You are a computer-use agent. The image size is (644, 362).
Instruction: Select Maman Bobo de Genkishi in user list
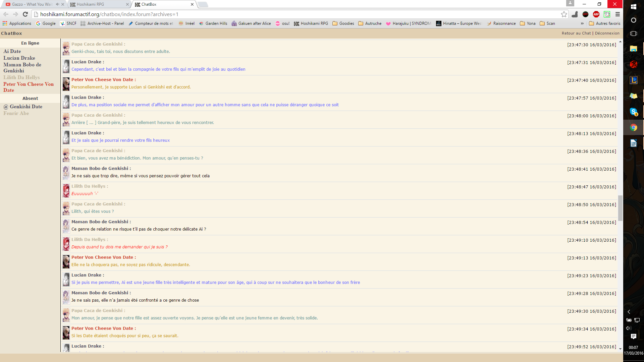pos(22,68)
